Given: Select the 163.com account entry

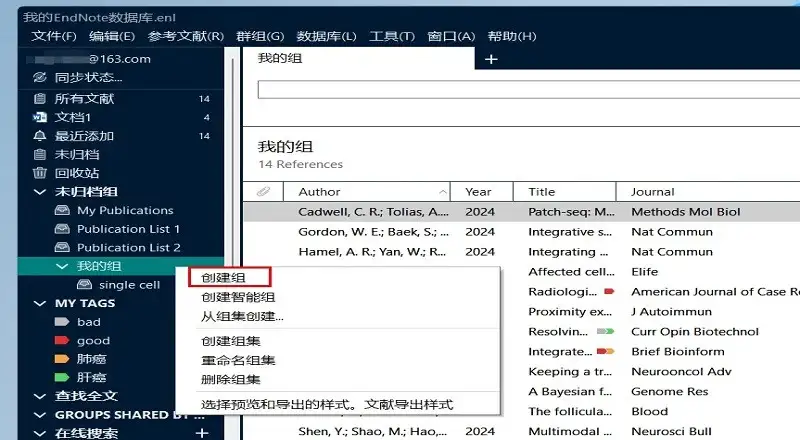Looking at the screenshot, I should coord(121,59).
